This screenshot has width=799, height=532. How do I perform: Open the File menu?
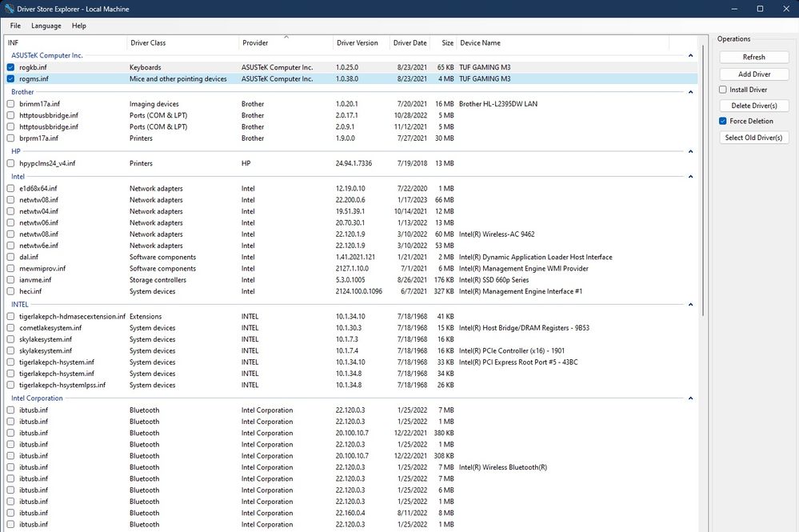(x=15, y=26)
